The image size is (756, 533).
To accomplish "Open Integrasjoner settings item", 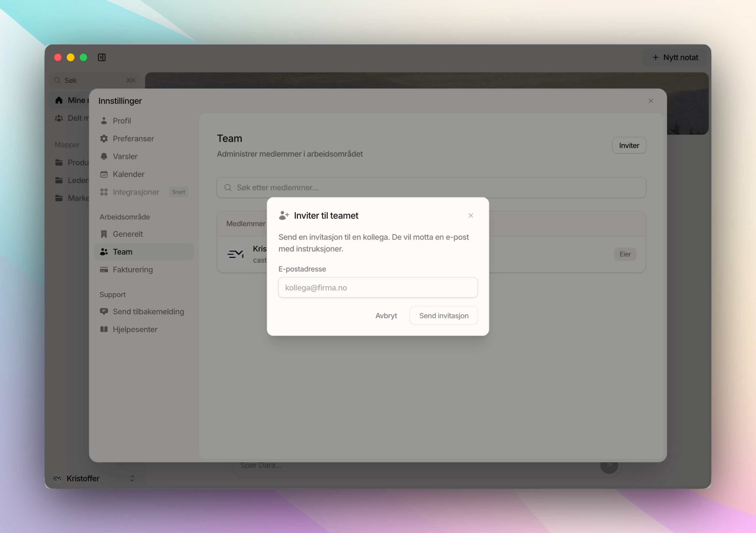I will [136, 192].
